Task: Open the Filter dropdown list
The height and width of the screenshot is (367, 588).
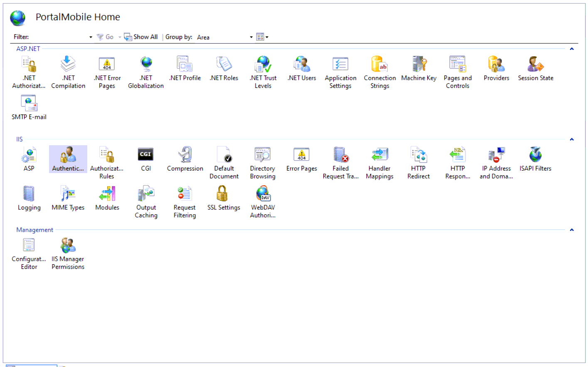Action: pyautogui.click(x=91, y=37)
